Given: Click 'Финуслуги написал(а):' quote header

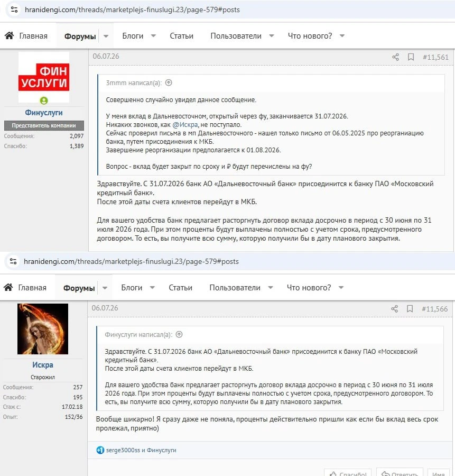Looking at the screenshot, I should (138, 334).
